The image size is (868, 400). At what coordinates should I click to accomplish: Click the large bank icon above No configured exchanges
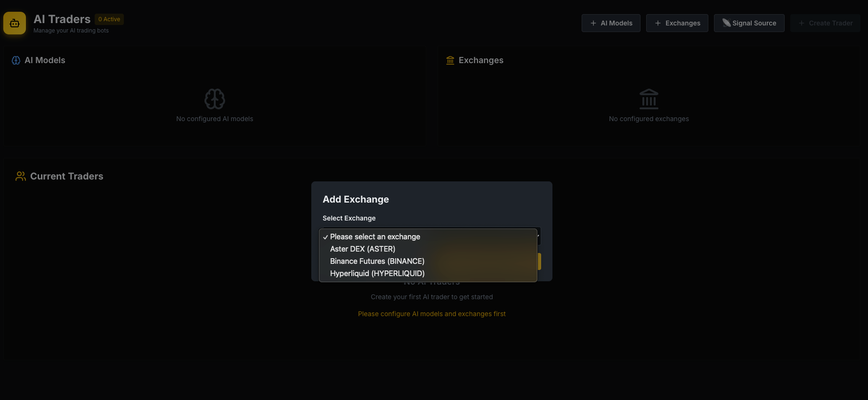(x=649, y=99)
